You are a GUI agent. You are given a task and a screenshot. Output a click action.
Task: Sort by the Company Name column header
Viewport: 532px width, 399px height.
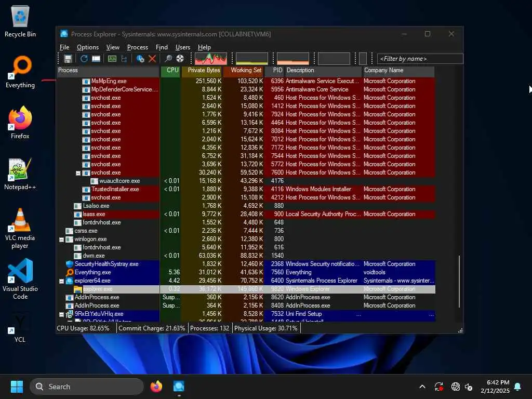398,70
